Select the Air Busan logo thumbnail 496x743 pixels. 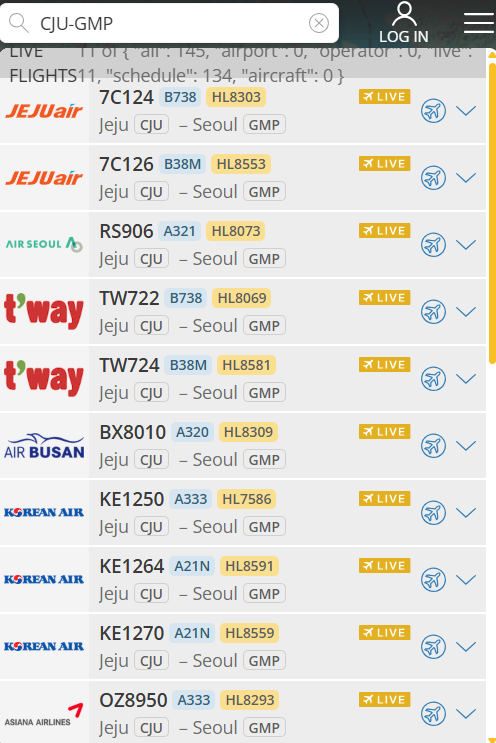44,446
